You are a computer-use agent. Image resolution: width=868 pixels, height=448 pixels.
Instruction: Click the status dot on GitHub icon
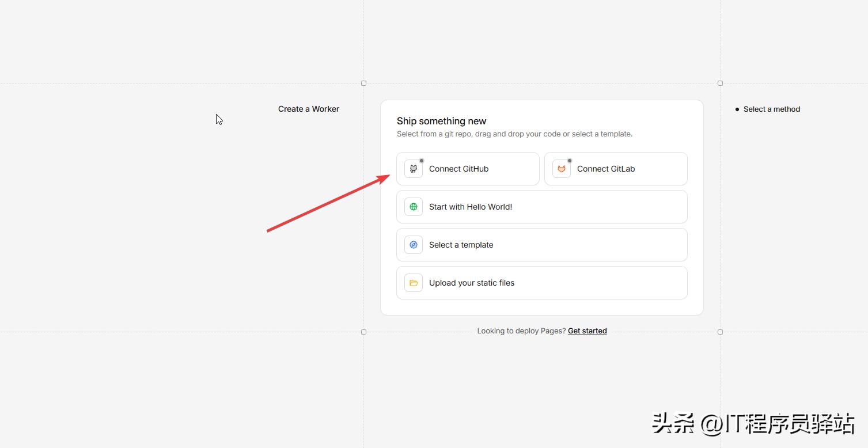tap(422, 161)
